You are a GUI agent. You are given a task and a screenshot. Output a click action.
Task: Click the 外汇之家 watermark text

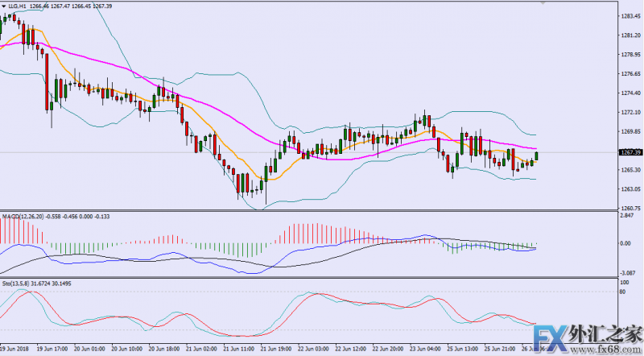[606, 334]
